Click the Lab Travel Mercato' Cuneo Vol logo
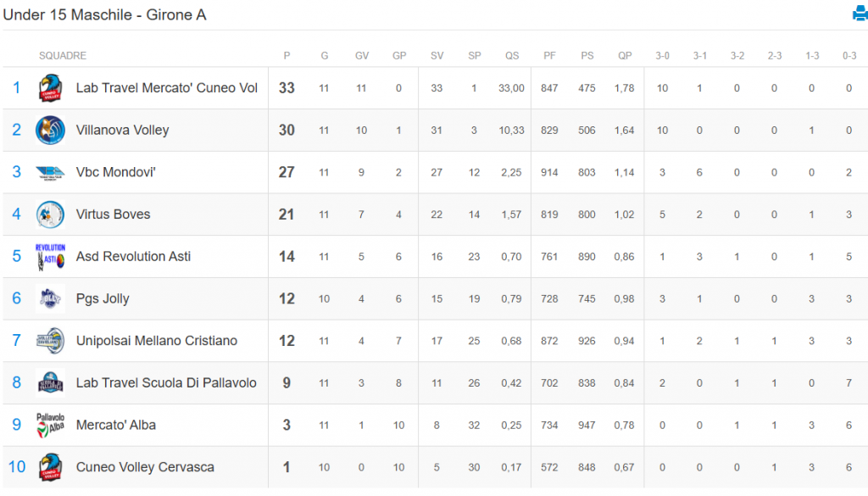The width and height of the screenshot is (868, 496). (x=50, y=88)
